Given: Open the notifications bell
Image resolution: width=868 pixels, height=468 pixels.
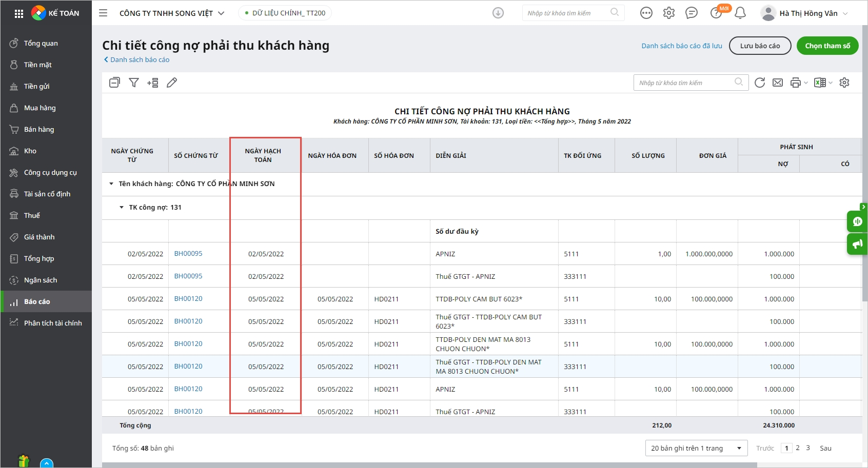Looking at the screenshot, I should [x=740, y=13].
